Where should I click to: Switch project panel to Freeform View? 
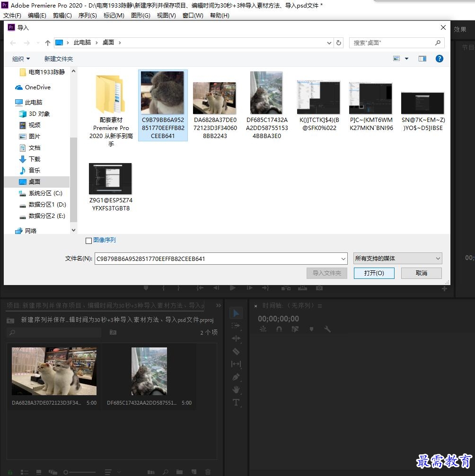[x=53, y=472]
